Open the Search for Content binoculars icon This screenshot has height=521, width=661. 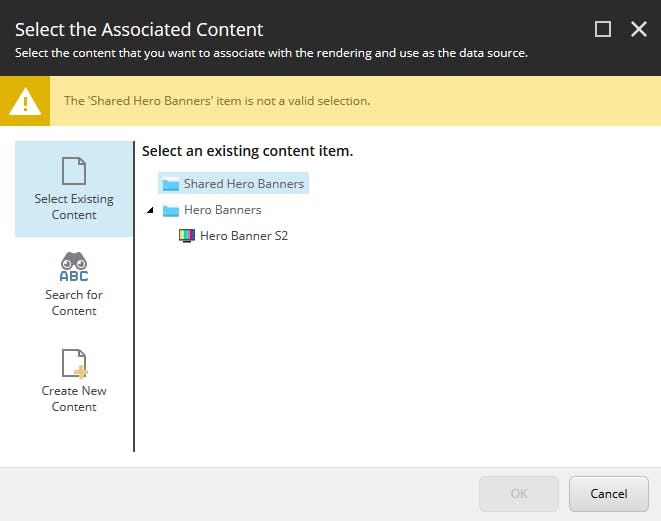pyautogui.click(x=74, y=266)
